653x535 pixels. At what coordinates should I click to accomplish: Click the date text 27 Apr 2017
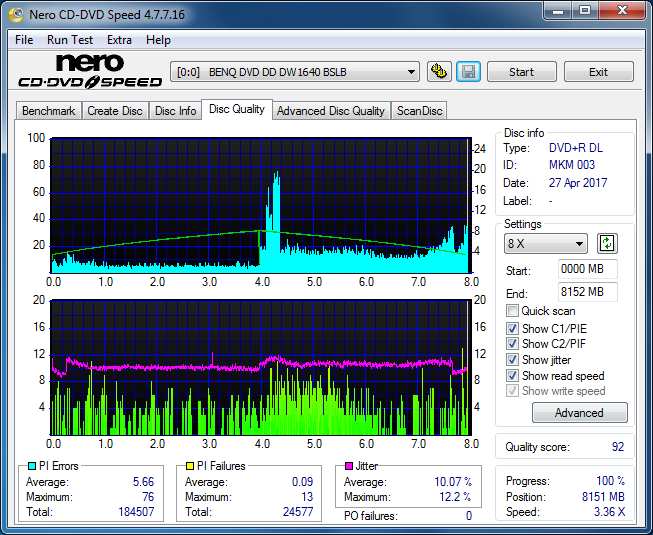[578, 183]
